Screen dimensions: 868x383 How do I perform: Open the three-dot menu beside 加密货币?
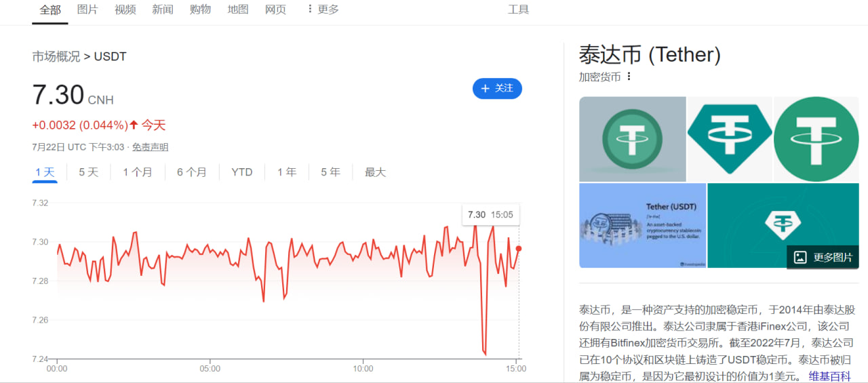click(629, 77)
